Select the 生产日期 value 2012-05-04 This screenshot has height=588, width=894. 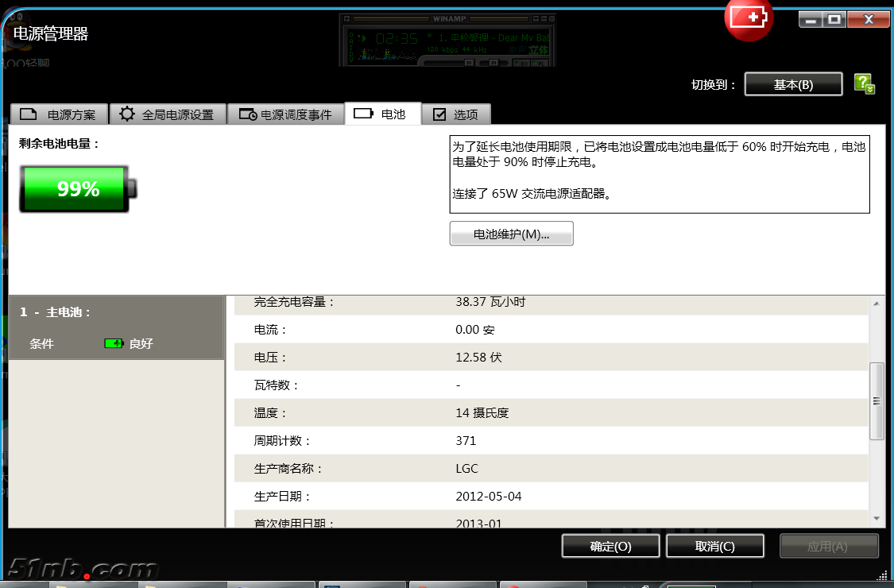pyautogui.click(x=489, y=496)
